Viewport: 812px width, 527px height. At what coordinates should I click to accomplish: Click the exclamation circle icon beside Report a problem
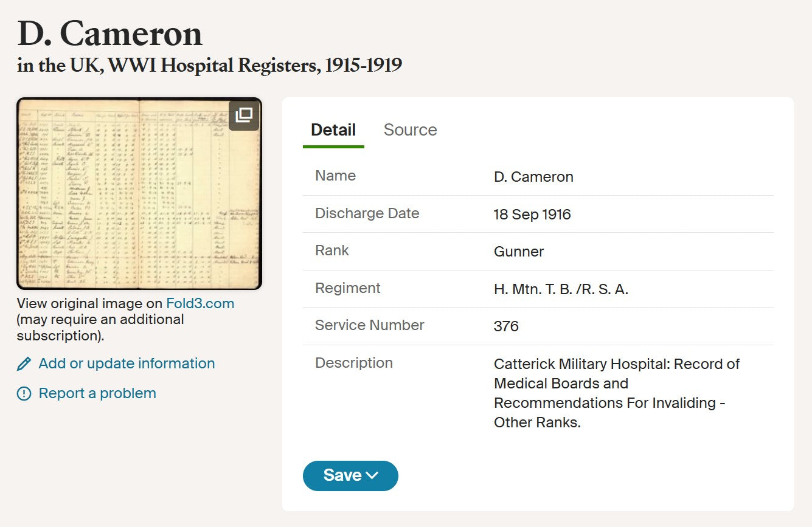(x=24, y=394)
